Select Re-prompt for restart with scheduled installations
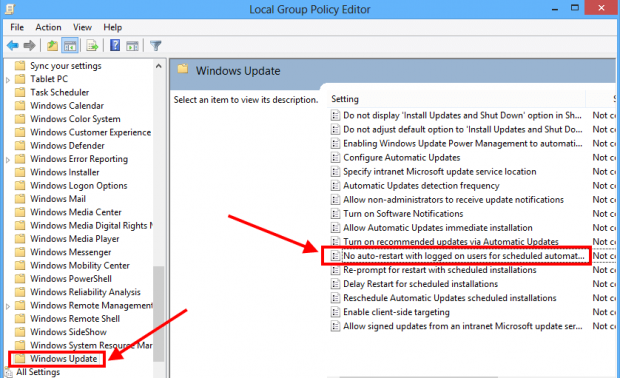This screenshot has width=620, height=378. pos(440,270)
